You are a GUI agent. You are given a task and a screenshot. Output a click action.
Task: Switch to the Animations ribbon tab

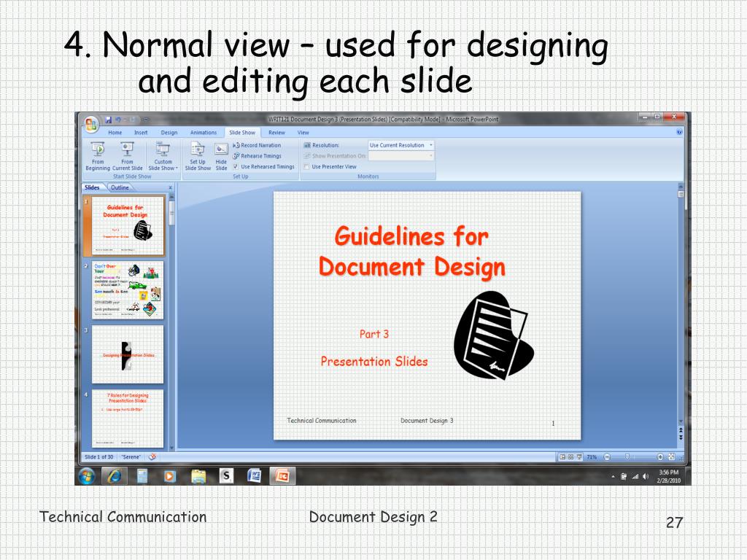coord(204,133)
